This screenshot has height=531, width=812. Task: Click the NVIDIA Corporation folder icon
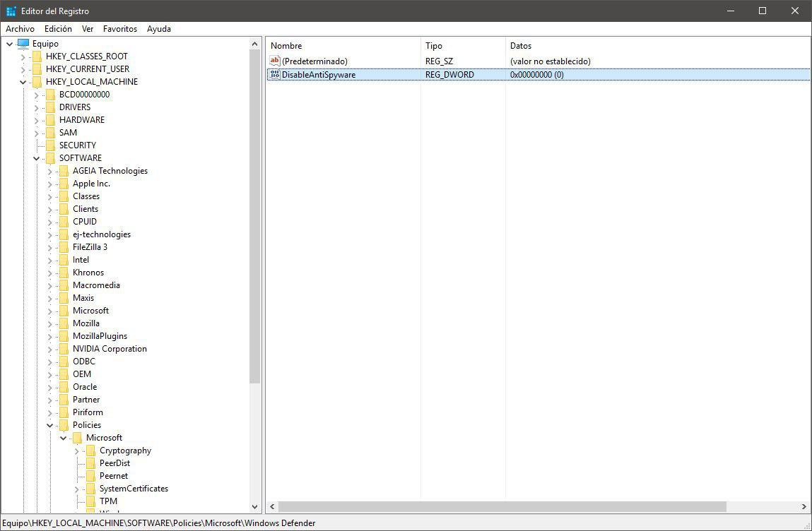pos(64,349)
